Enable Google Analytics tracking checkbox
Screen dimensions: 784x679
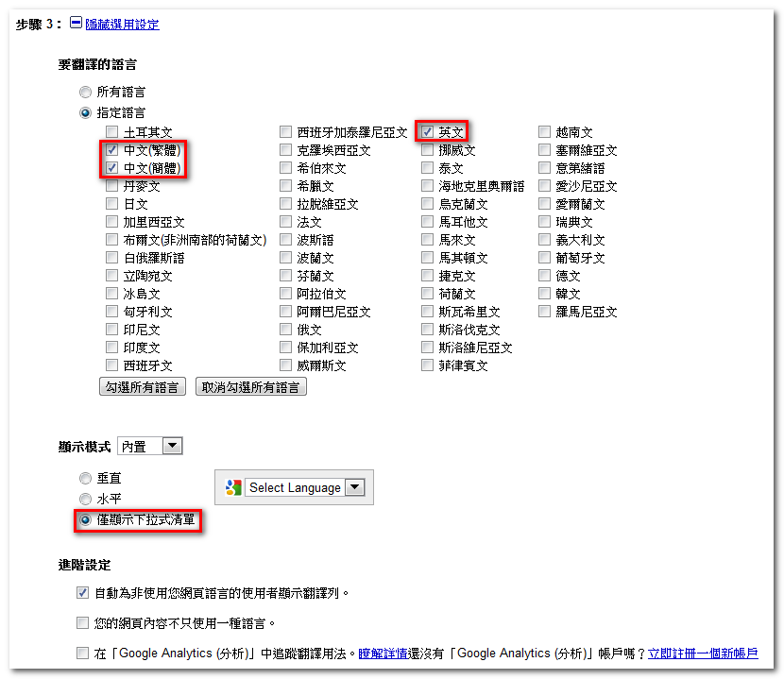pyautogui.click(x=83, y=653)
